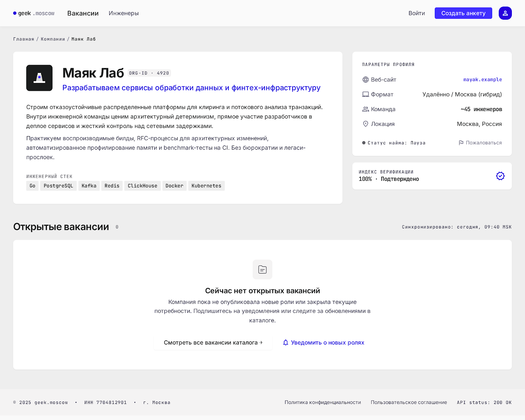Select the Go stack tag
The image size is (525, 420).
point(32,186)
